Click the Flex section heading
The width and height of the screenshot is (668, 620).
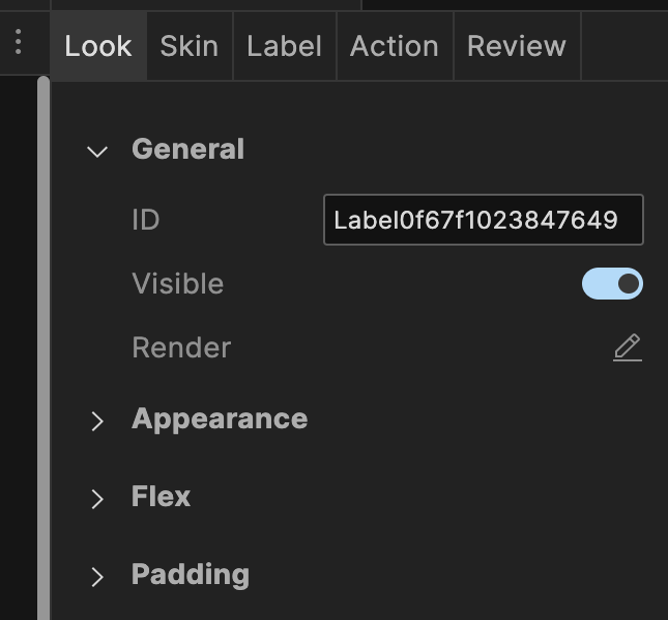(x=161, y=496)
